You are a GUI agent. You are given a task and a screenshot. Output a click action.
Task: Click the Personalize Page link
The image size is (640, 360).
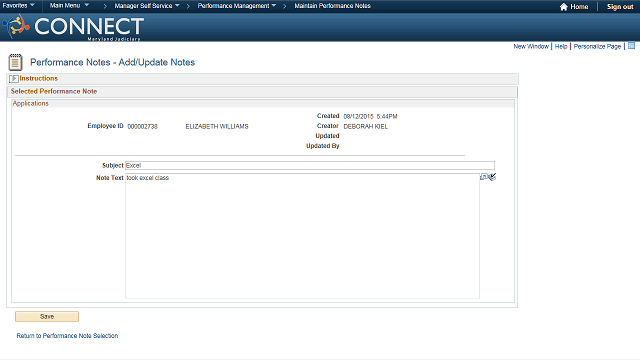[x=597, y=47]
